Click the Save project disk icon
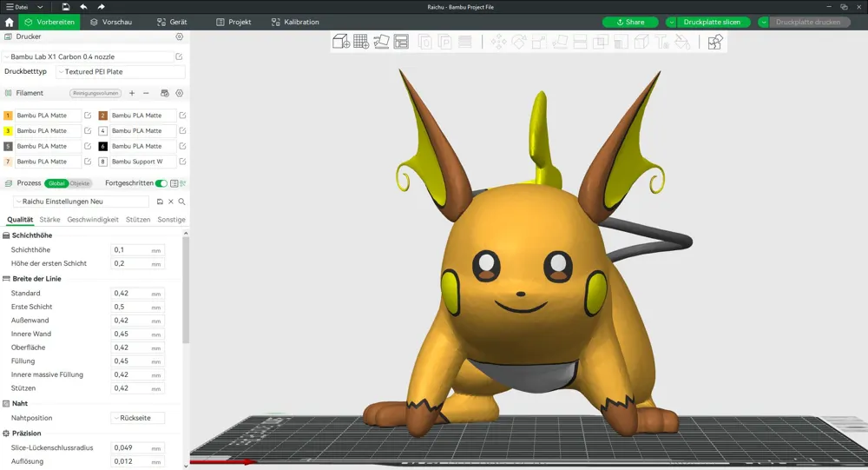The height and width of the screenshot is (470, 868). click(66, 7)
